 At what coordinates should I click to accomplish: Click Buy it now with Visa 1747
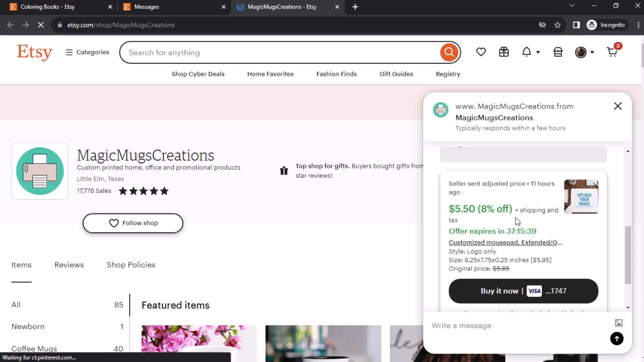[x=523, y=291]
